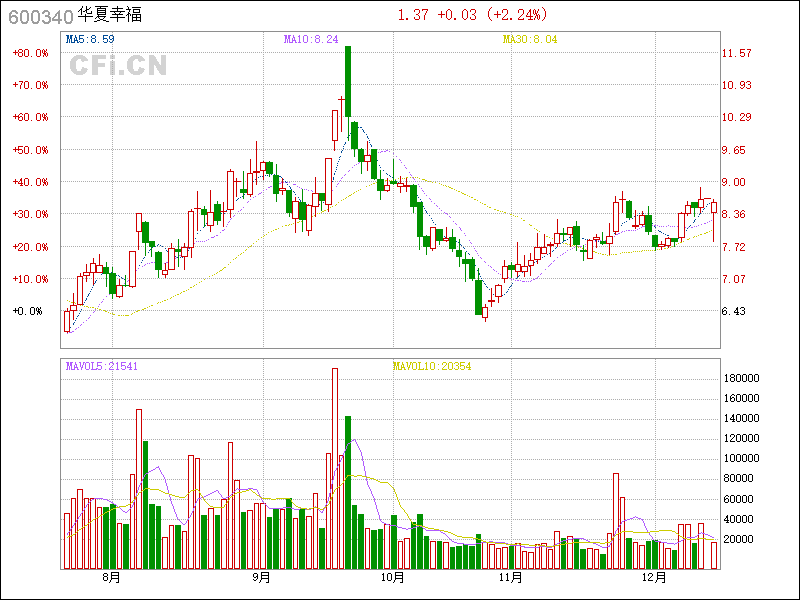The width and height of the screenshot is (800, 600).
Task: Click the 180000 volume axis label
Action: pyautogui.click(x=742, y=378)
